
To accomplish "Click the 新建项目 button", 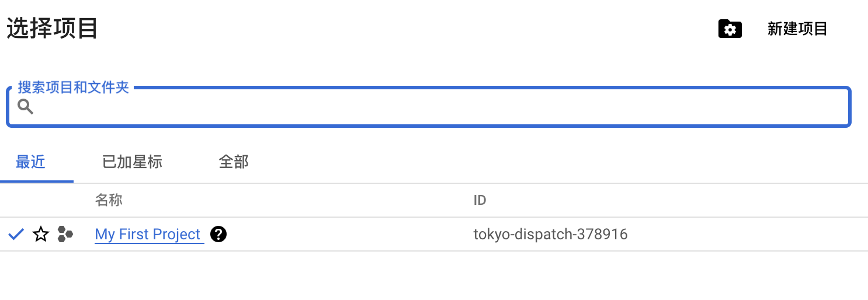I will (x=797, y=29).
